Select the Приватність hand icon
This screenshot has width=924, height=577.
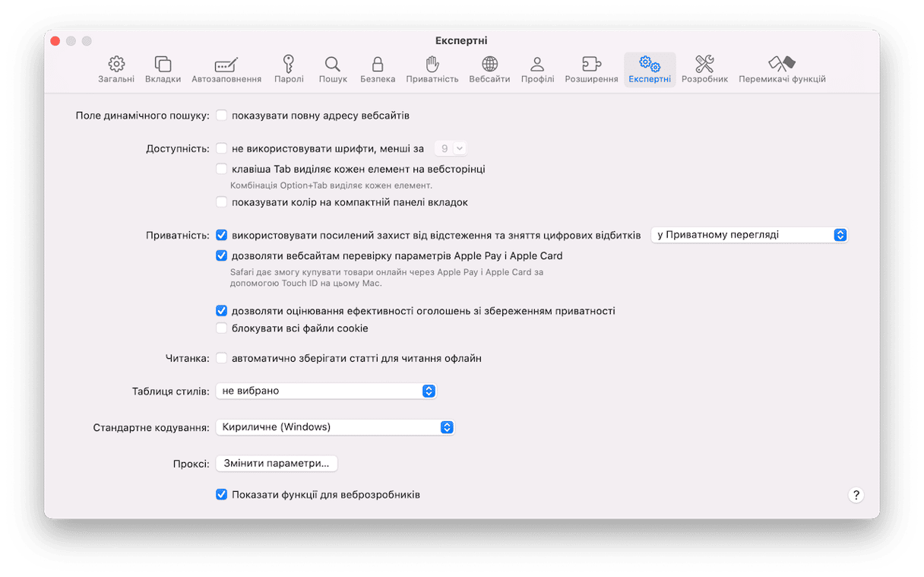(432, 65)
